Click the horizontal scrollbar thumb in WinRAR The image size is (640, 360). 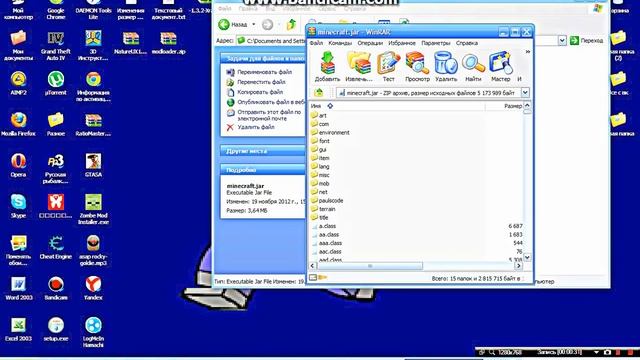click(370, 266)
